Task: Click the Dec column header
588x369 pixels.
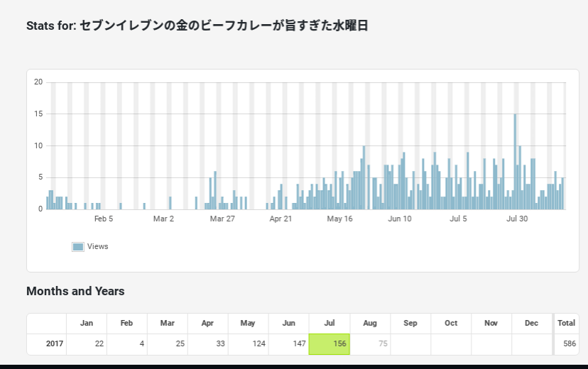Action: click(x=532, y=324)
